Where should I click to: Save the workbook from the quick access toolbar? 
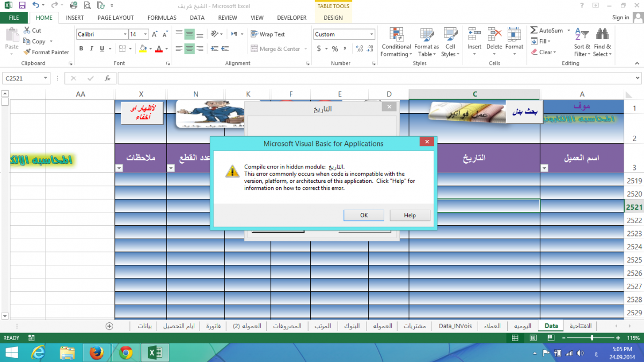[22, 5]
